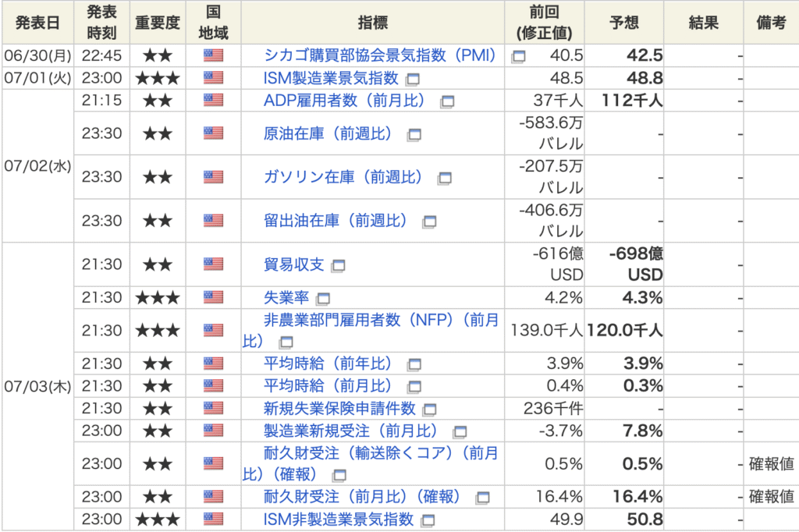Viewport: 799px width, 532px height.
Task: Select the 07/02(水) date cell
Action: (x=37, y=166)
